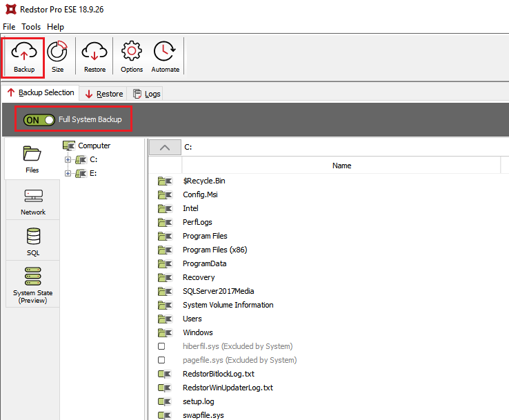Click SQLServer2017Media folder flag icon
This screenshot has height=420, width=509.
tap(165, 291)
